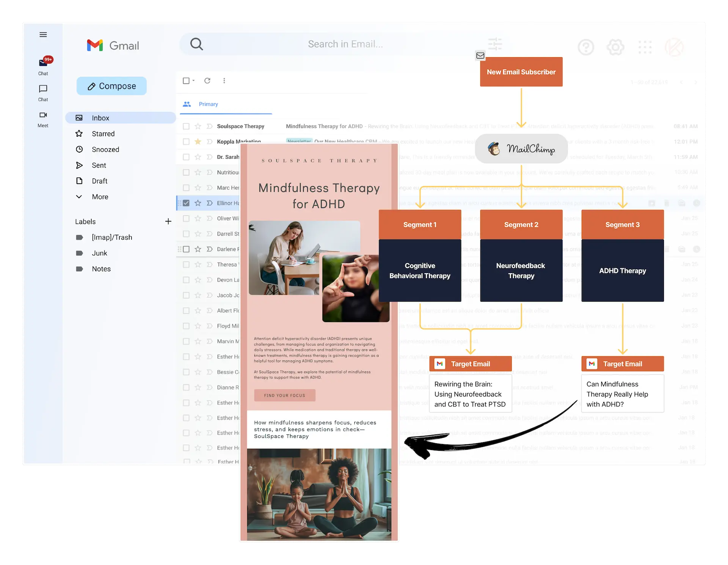Screen dimensions: 728x565
Task: Star the Darlene email
Action: (198, 249)
